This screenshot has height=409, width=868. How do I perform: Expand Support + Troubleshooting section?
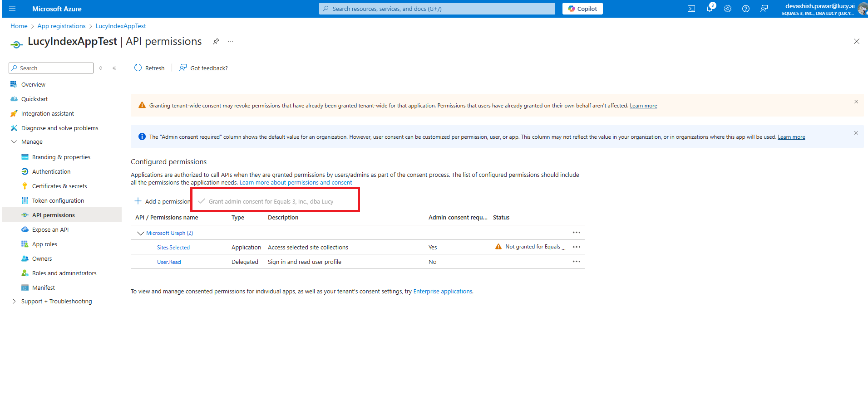pyautogui.click(x=14, y=301)
